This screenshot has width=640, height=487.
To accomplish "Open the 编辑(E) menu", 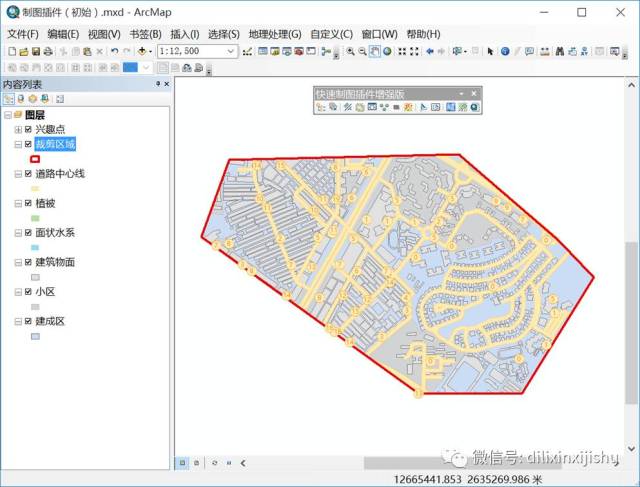I will click(x=63, y=34).
